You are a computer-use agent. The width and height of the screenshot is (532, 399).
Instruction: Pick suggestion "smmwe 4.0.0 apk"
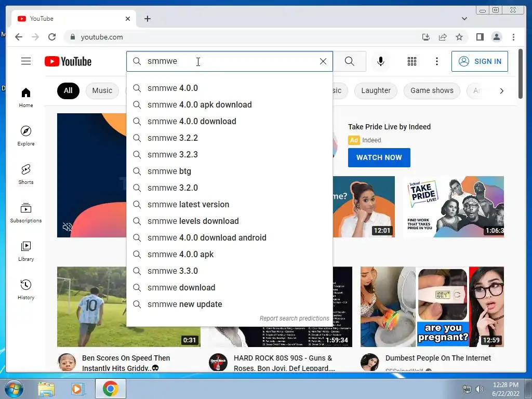229,254
